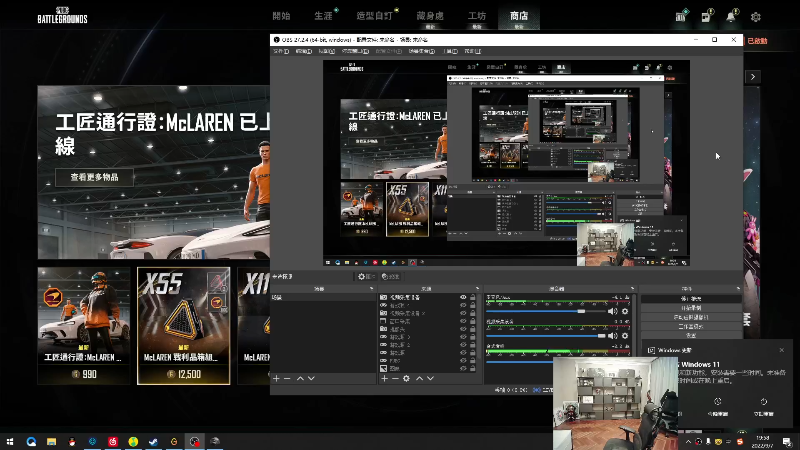The image size is (800, 450).
Task: Move scene up in Scenes dock
Action: pos(301,379)
